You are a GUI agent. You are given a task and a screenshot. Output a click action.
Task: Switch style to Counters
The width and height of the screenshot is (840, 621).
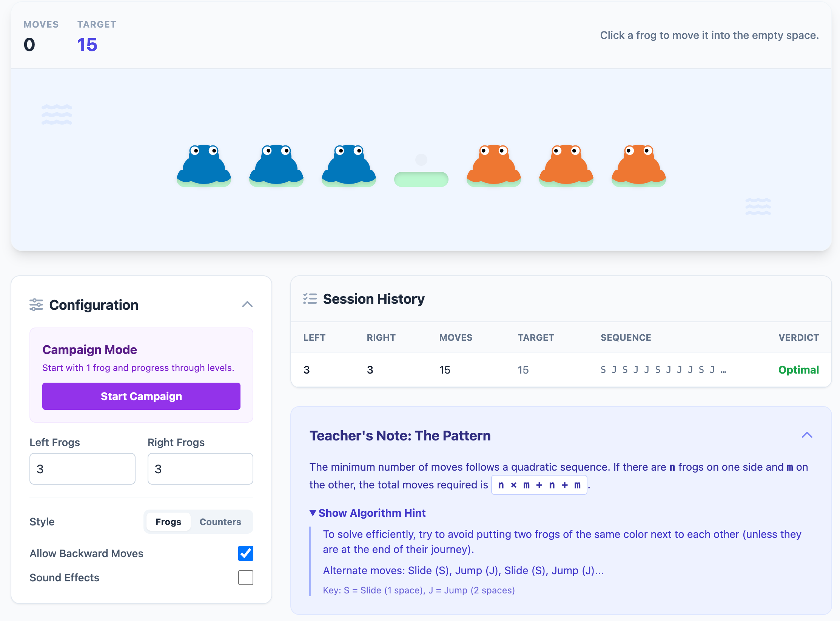coord(220,522)
